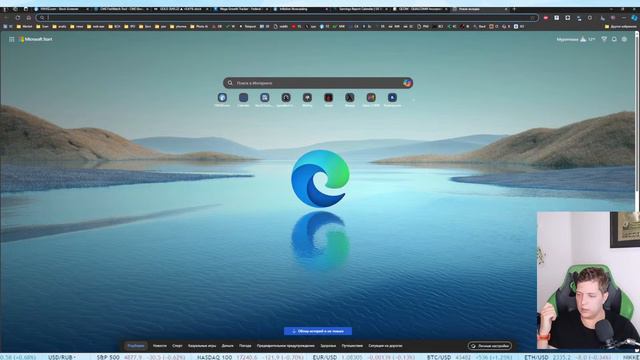Viewport: 640px width, 360px height.
Task: Open Microsoft Rewards trophy icon
Action: point(604,39)
